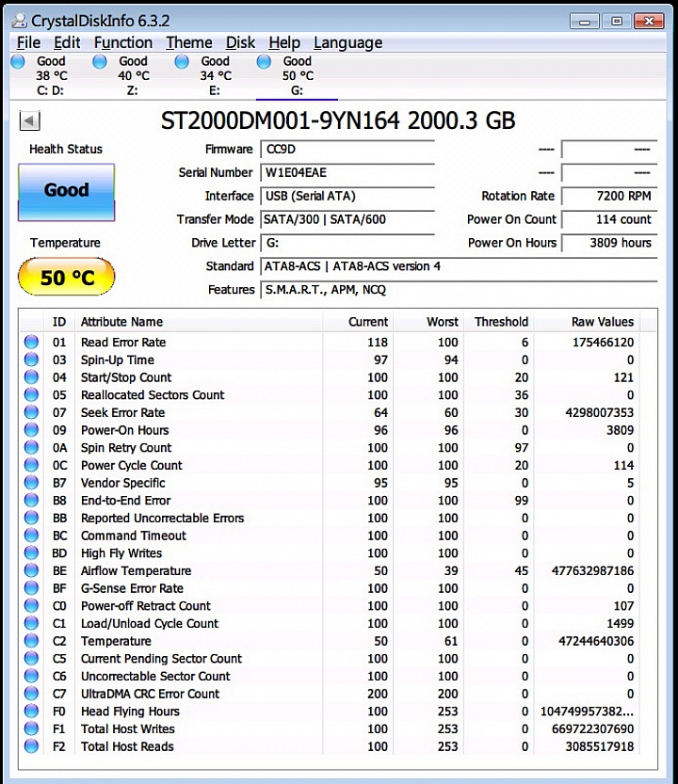Click the disk model title ST2000DM001-9YN164 2000.3 GB

click(x=338, y=120)
